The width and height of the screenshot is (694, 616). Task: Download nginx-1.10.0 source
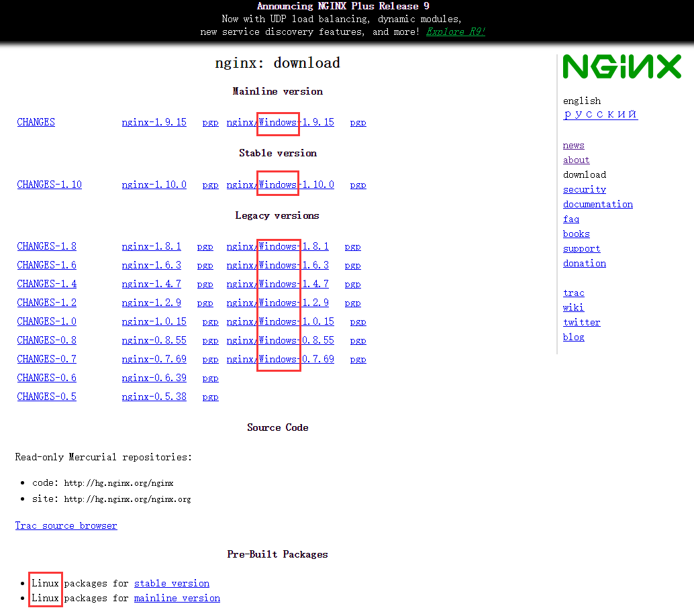coord(154,185)
